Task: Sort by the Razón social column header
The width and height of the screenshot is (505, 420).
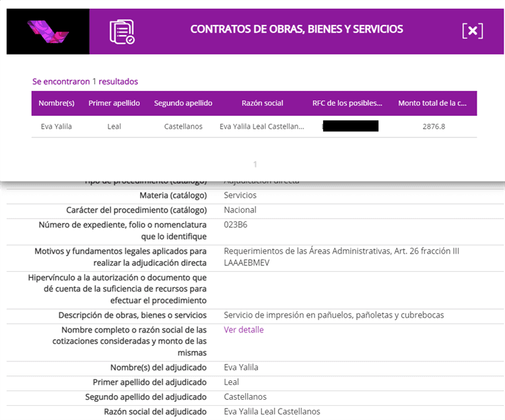Action: (x=263, y=103)
